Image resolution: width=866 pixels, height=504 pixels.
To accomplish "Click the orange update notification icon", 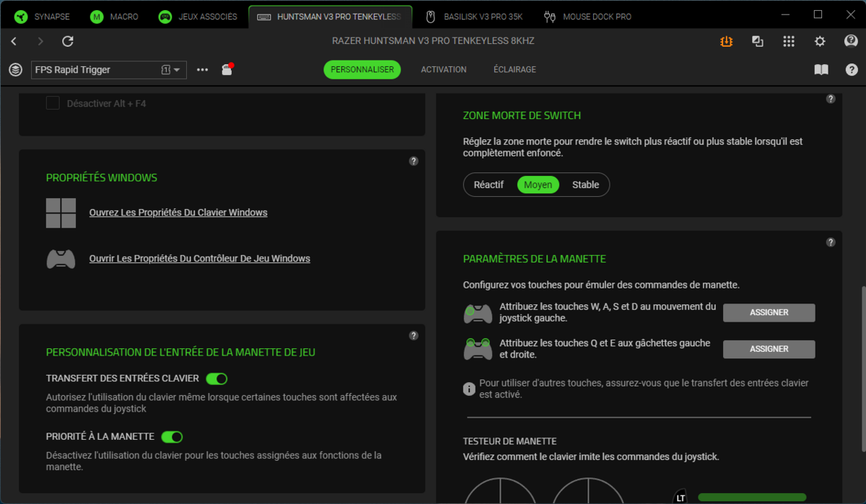I will point(726,41).
